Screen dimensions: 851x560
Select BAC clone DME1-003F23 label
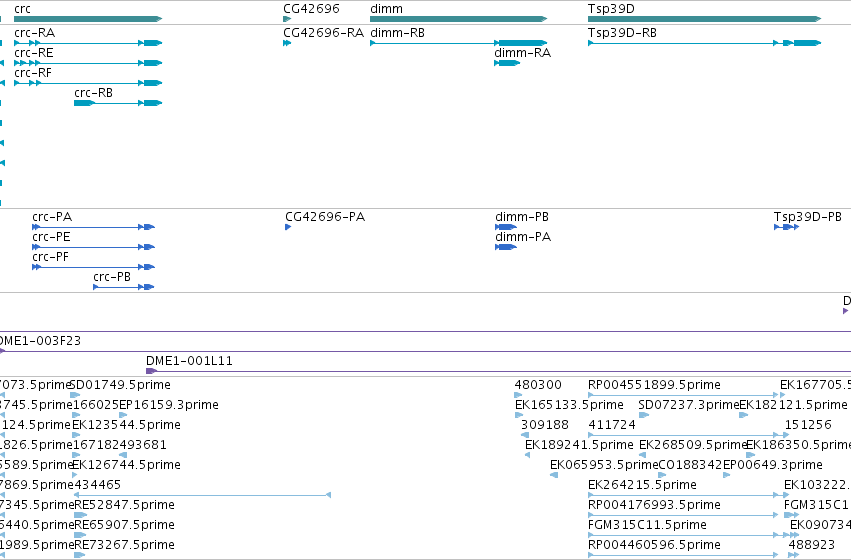39,341
